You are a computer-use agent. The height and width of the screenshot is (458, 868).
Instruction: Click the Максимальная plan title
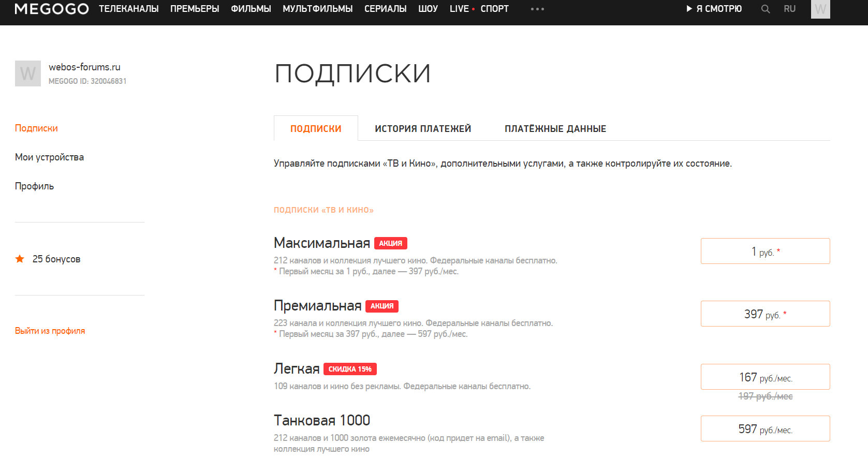[322, 243]
